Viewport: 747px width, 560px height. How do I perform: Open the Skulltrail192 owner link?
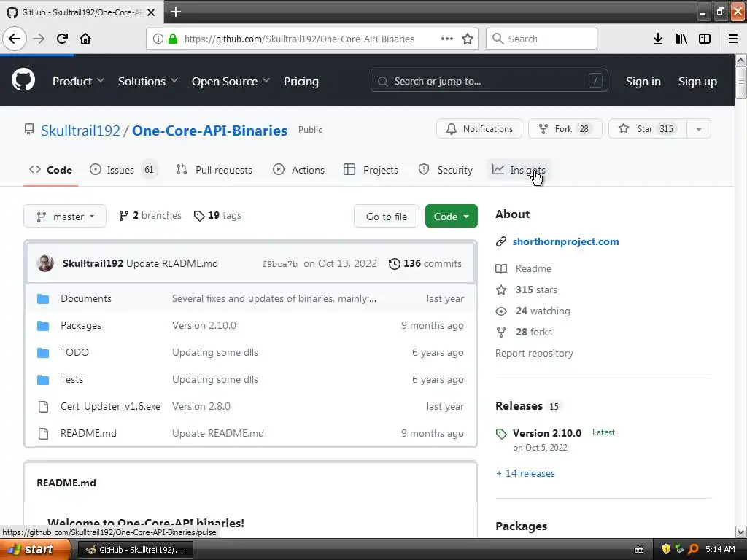[80, 131]
